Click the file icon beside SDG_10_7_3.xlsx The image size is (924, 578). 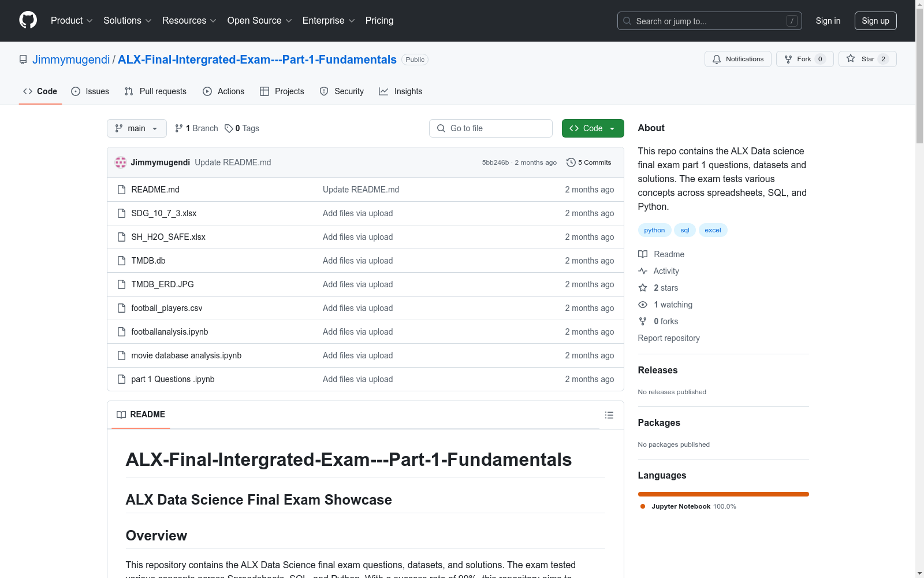[121, 213]
